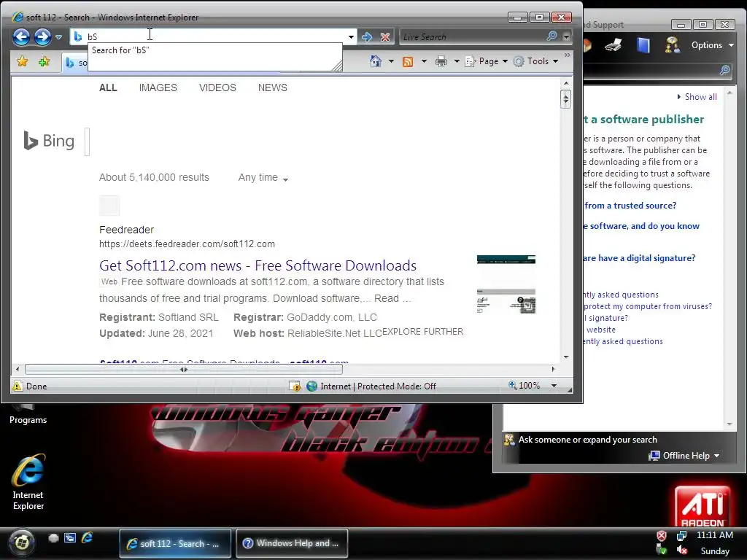Open the Offline Help dropdown

coord(684,456)
